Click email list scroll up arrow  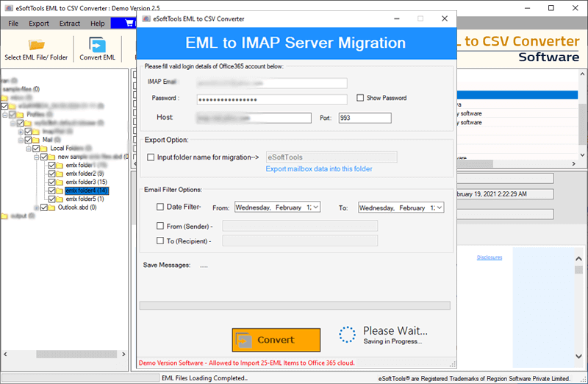[x=582, y=74]
